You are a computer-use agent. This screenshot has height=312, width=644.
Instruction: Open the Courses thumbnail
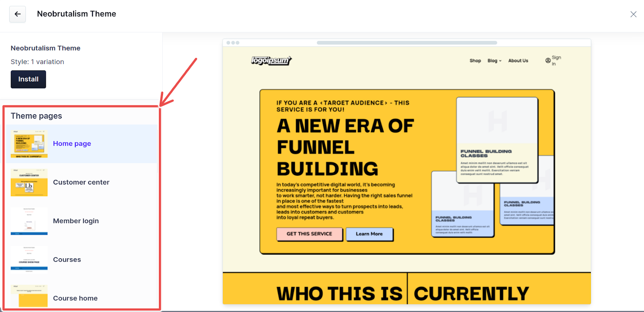(29, 260)
